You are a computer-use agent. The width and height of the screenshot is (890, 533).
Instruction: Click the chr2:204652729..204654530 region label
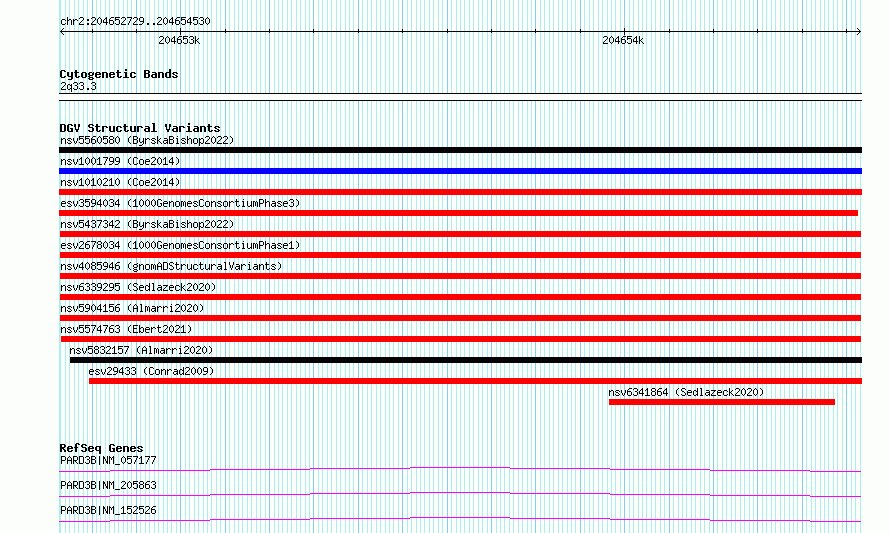pyautogui.click(x=135, y=22)
